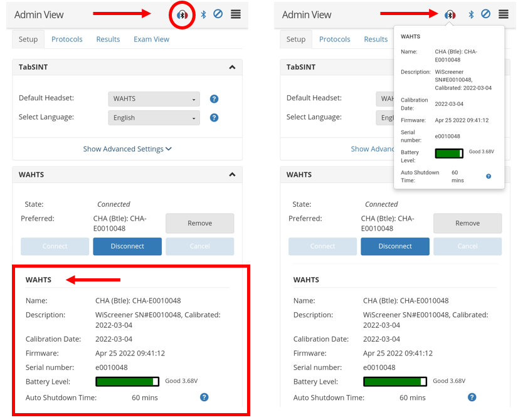Click help icon beside Default Headset in left view
The width and height of the screenshot is (523, 420).
pos(214,99)
